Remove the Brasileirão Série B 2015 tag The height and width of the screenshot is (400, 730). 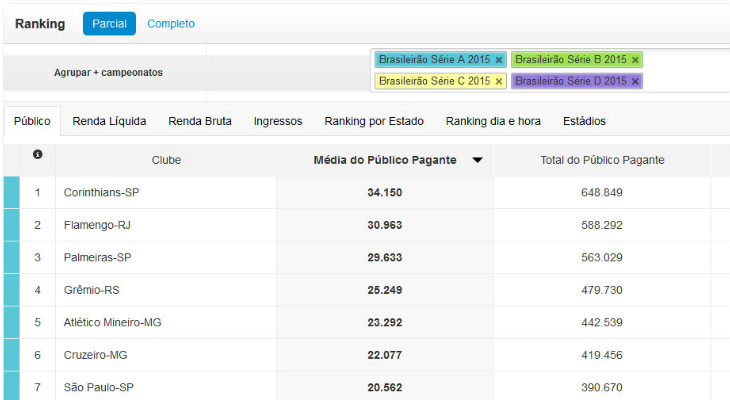635,60
